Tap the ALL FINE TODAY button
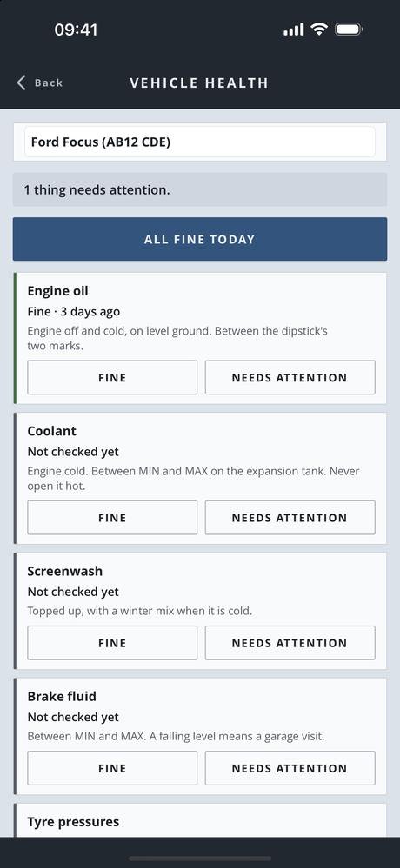Image resolution: width=400 pixels, height=868 pixels. 199,239
